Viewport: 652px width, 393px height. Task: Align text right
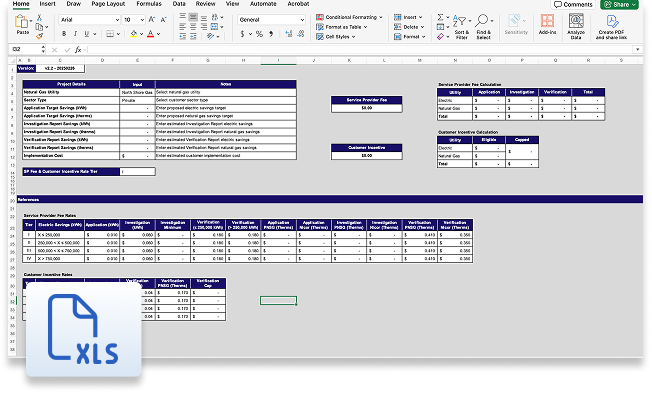204,27
